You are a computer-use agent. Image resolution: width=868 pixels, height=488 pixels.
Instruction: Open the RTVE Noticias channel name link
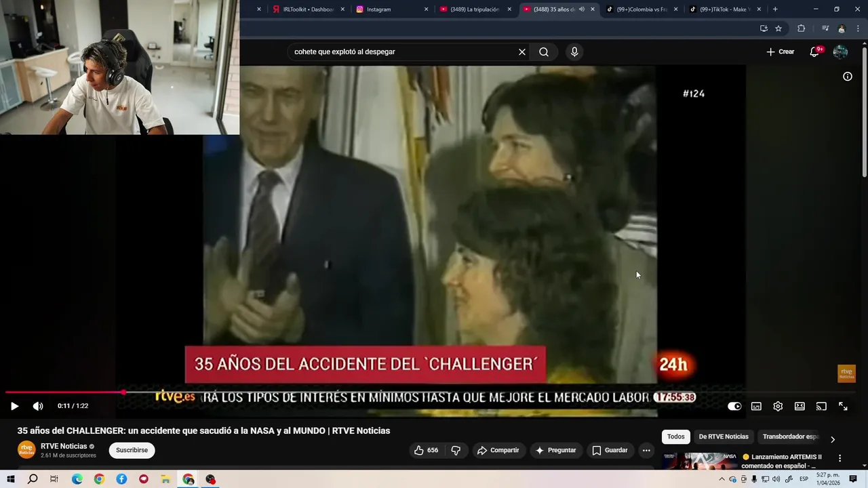[x=64, y=446]
